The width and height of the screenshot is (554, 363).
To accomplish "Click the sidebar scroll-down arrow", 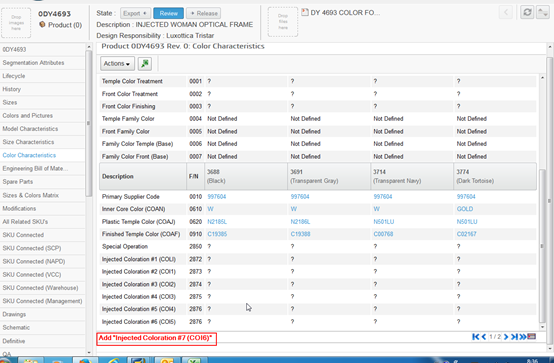I will coord(89,352).
